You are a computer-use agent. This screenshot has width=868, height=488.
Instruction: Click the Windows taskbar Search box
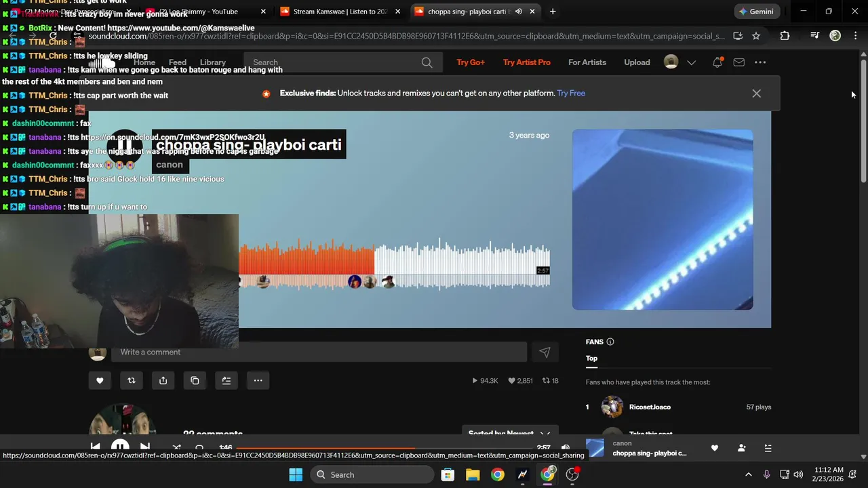point(372,474)
